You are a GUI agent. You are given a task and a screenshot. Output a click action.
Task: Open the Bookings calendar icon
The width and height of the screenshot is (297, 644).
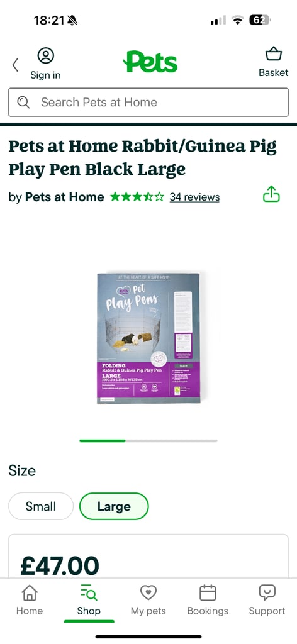(208, 592)
